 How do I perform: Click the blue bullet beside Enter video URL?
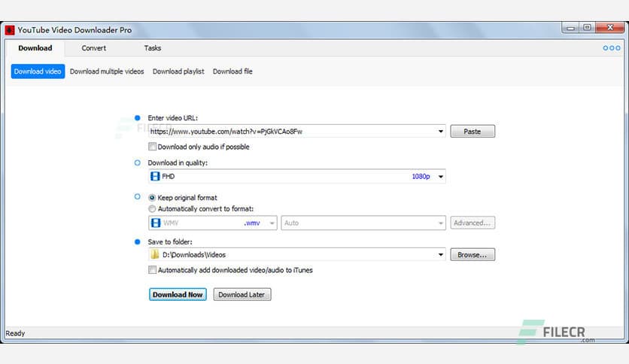tap(138, 118)
